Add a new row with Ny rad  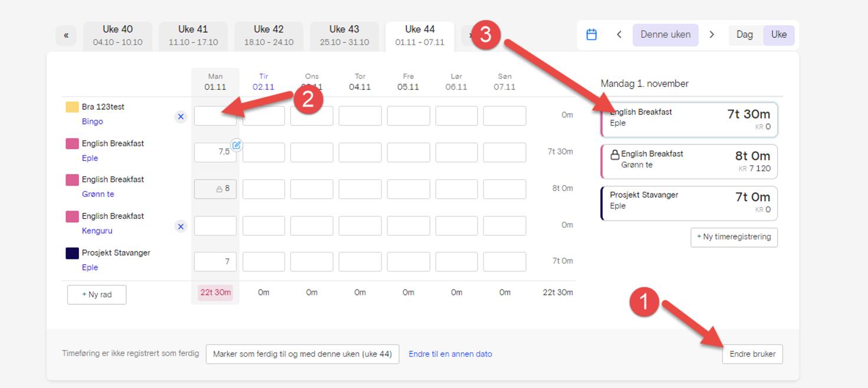97,295
